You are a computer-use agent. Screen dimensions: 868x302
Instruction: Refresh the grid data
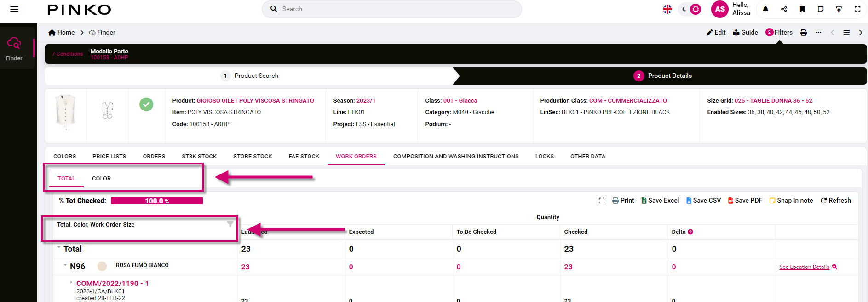click(835, 201)
